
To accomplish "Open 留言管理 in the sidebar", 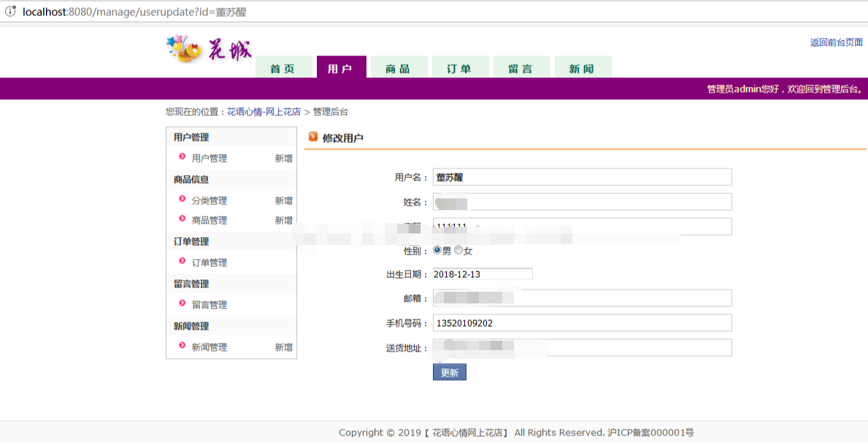I will tap(210, 305).
